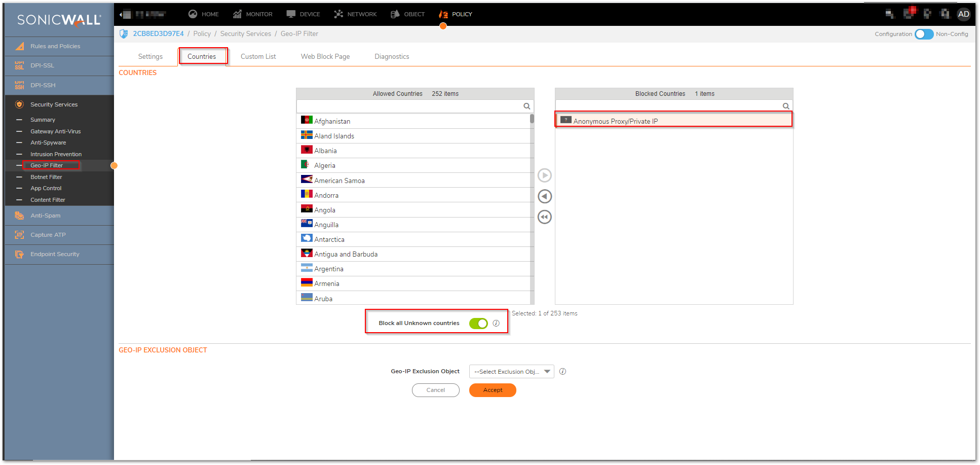
Task: Click device serial 2CB8ED3D97E4 breadcrumb link
Action: pos(158,33)
